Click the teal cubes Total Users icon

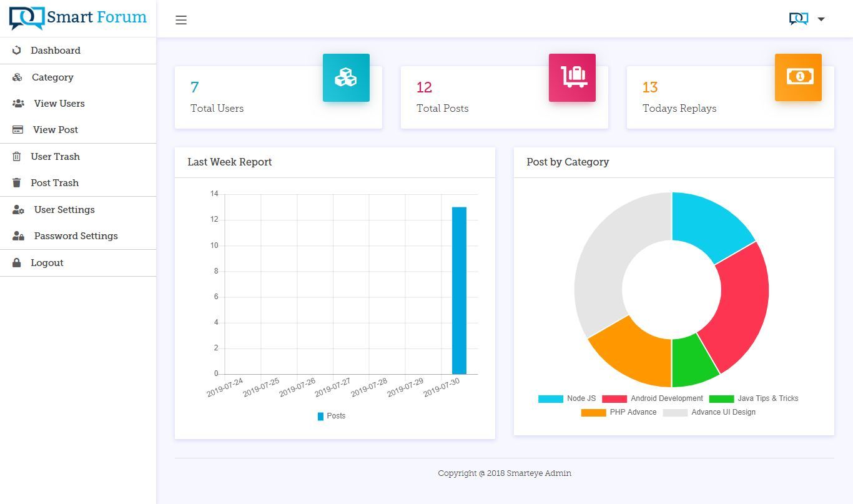(x=346, y=77)
